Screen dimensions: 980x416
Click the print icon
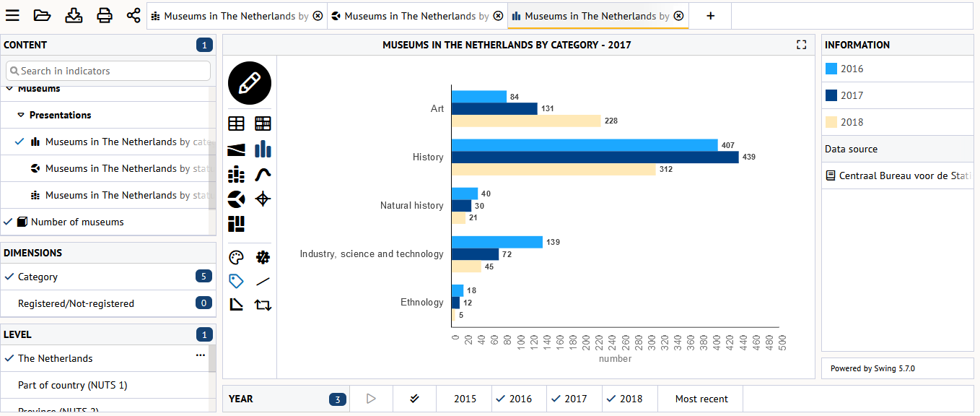(x=105, y=16)
